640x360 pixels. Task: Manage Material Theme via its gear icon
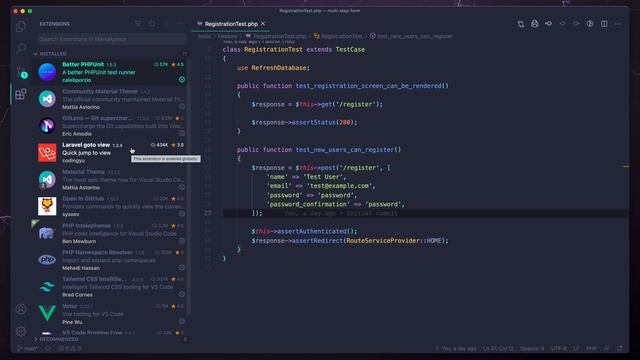coord(182,187)
